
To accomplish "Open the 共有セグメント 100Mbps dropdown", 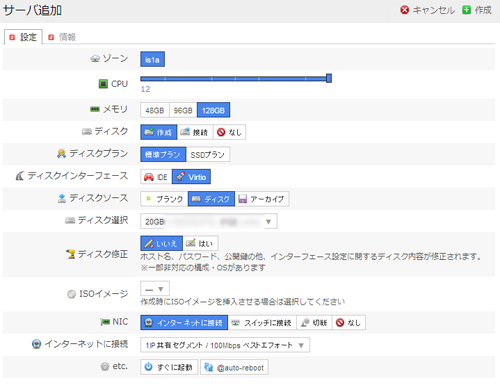I will [225, 345].
